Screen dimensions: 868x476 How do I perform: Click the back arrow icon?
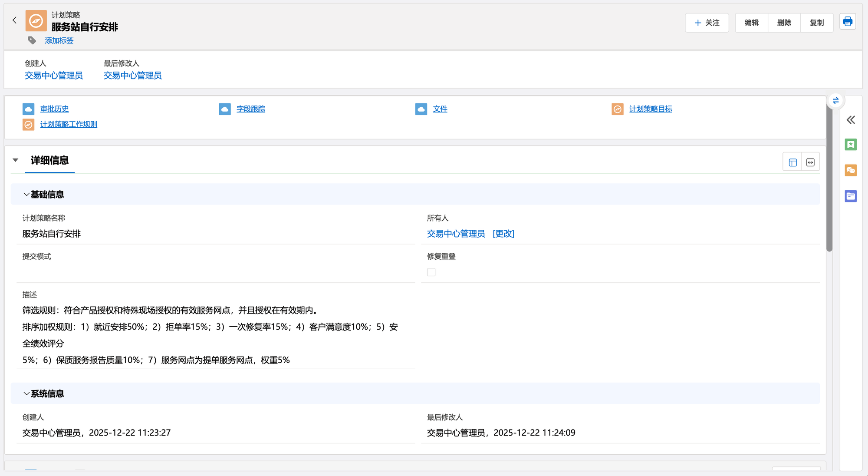[x=14, y=20]
